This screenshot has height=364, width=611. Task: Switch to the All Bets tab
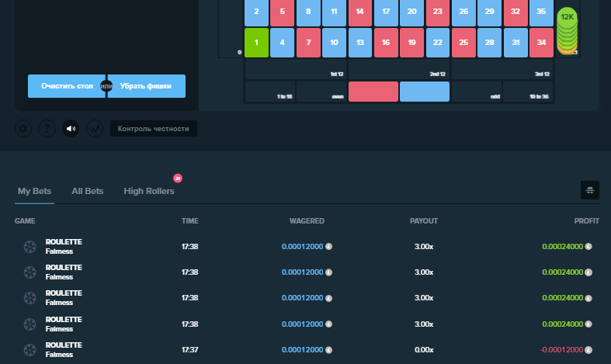(x=87, y=191)
